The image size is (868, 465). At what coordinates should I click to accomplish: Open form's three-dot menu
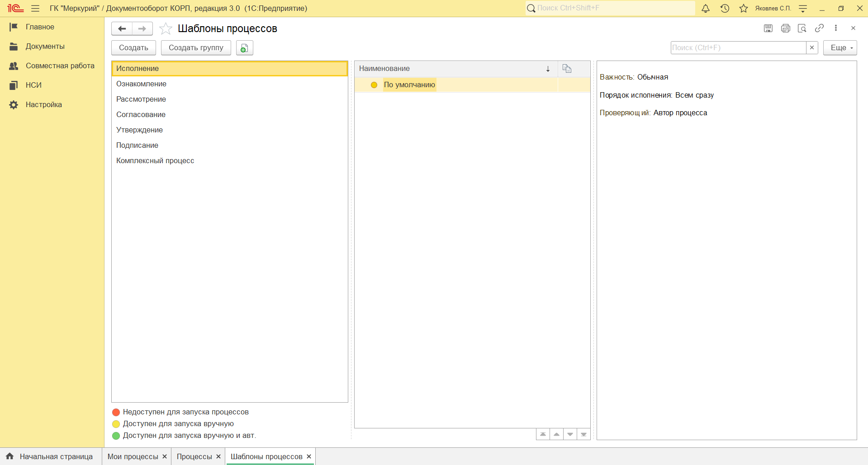(836, 28)
